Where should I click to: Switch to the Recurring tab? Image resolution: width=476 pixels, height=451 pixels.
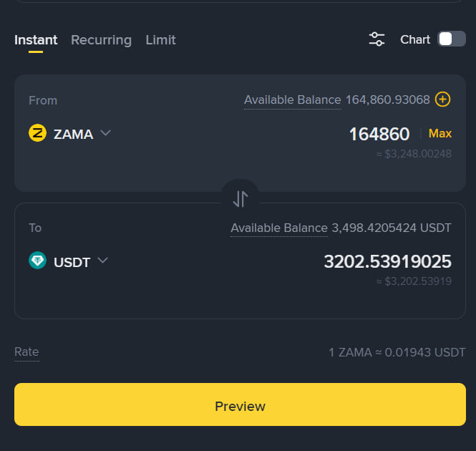point(101,40)
